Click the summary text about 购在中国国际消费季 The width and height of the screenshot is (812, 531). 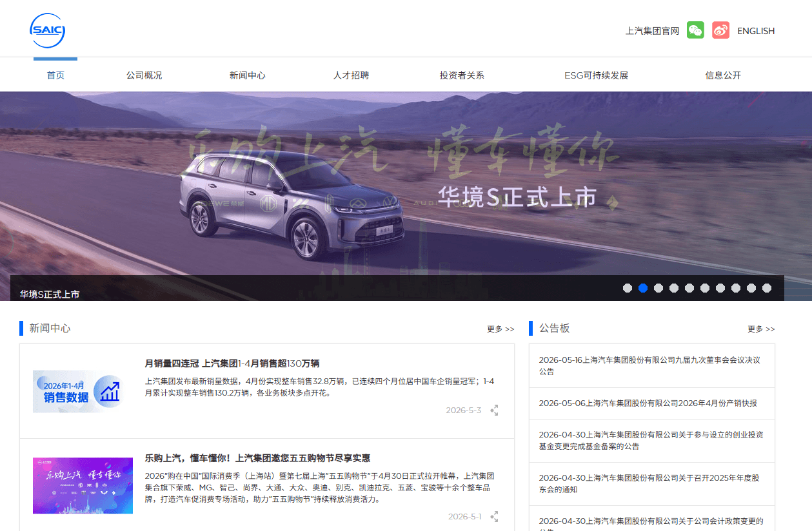319,487
